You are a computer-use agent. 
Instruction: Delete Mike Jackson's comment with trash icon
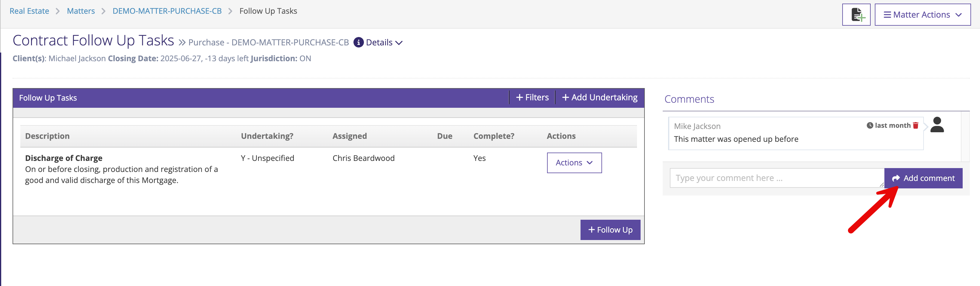click(x=915, y=125)
